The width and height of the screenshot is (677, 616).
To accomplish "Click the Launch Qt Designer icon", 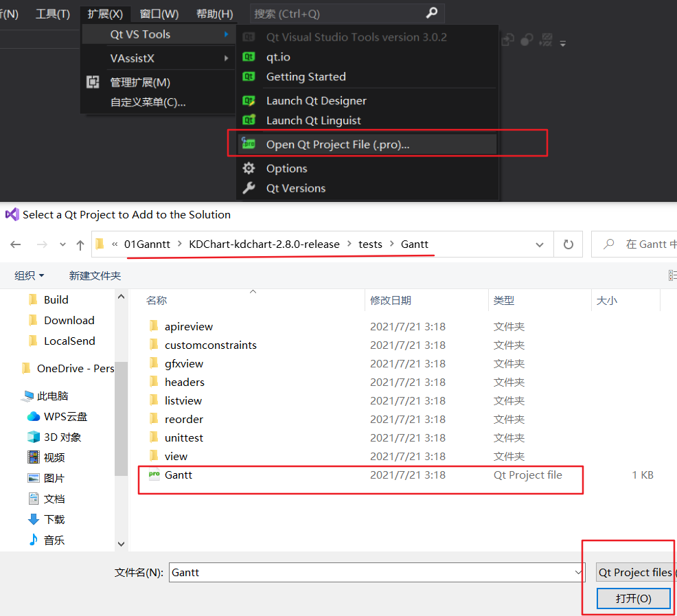I will [x=249, y=101].
